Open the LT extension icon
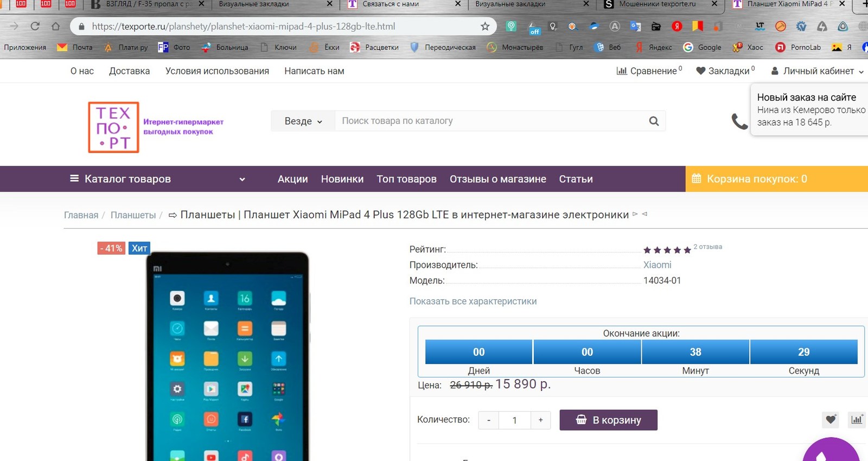Screen dimensions: 868x461 pos(760,26)
